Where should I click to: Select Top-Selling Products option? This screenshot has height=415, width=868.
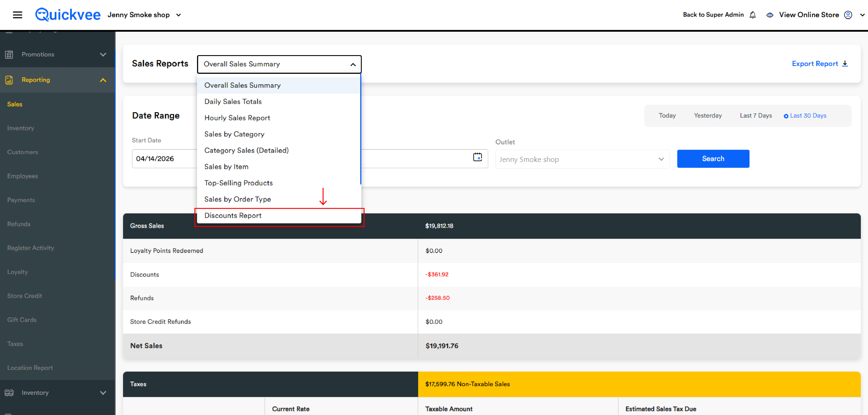tap(279, 183)
